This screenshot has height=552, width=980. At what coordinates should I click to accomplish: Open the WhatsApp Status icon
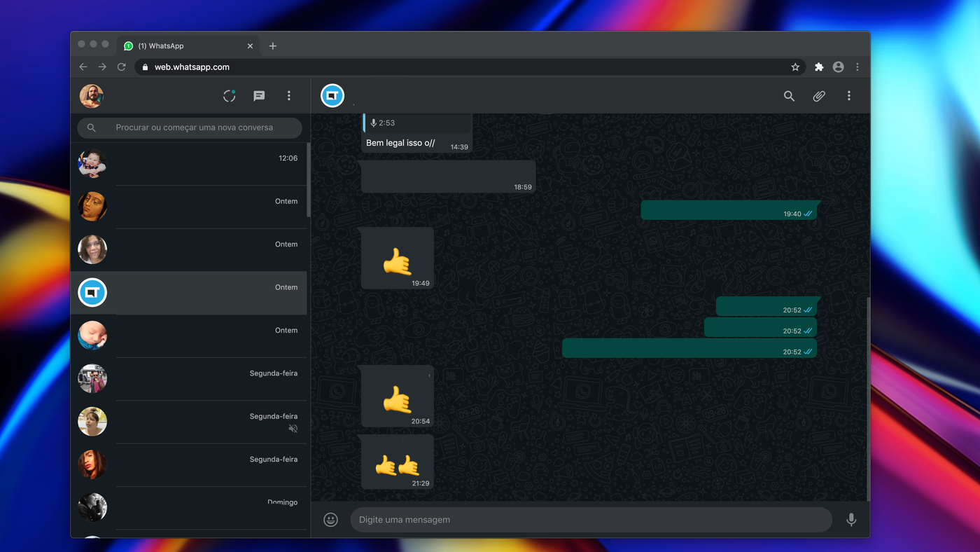[x=229, y=96]
